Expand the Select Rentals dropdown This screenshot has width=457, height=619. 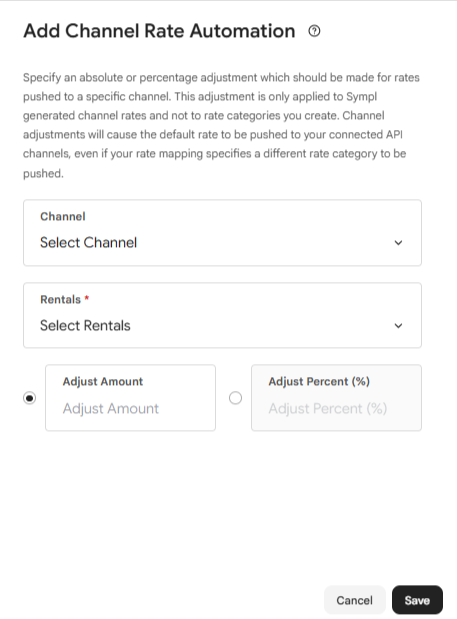(x=222, y=315)
